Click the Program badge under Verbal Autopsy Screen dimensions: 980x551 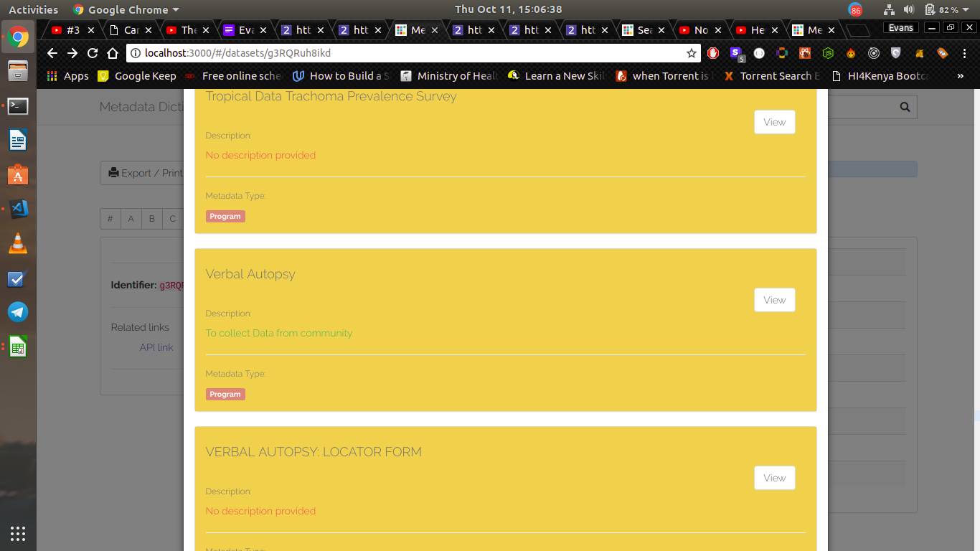pyautogui.click(x=225, y=394)
